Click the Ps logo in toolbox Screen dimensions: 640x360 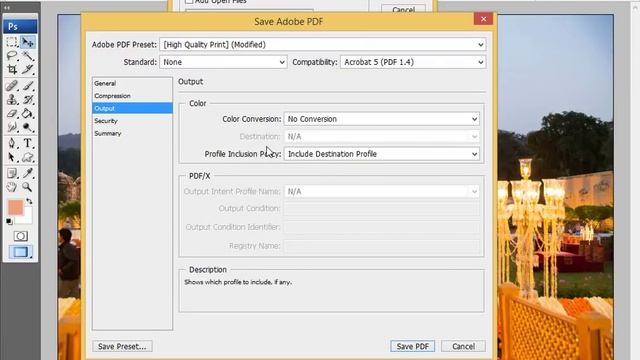pyautogui.click(x=20, y=27)
